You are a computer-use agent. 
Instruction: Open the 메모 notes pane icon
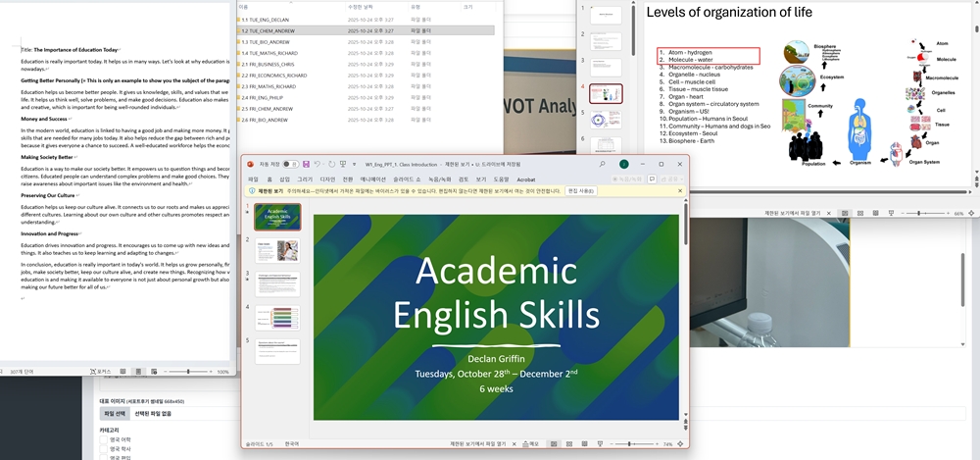pyautogui.click(x=530, y=444)
